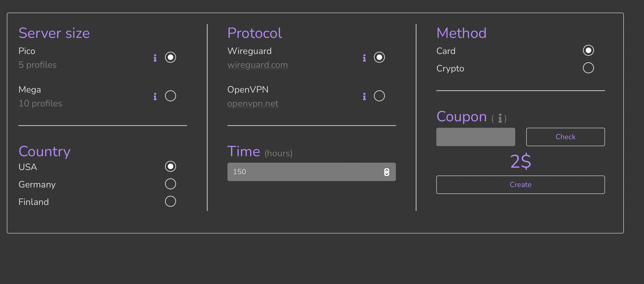Screen dimensions: 644x284
Task: Select USA as country
Action: (x=170, y=166)
